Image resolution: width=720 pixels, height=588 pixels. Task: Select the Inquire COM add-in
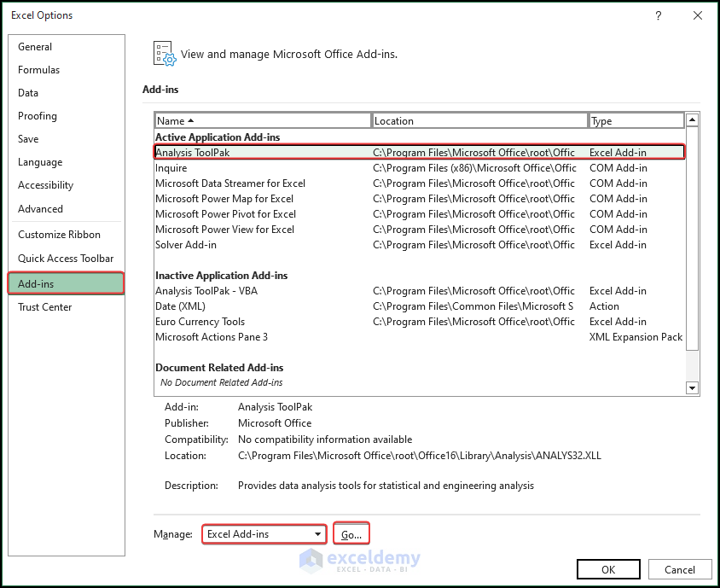coord(256,167)
